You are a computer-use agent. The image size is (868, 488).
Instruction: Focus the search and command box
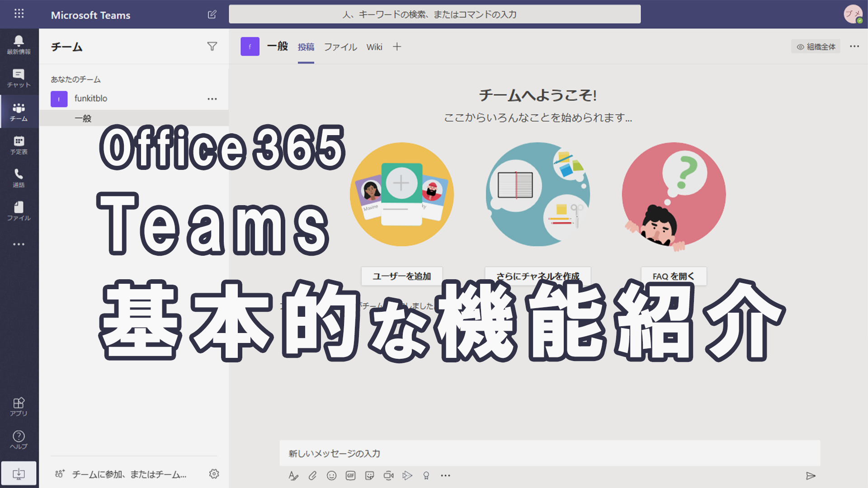434,14
